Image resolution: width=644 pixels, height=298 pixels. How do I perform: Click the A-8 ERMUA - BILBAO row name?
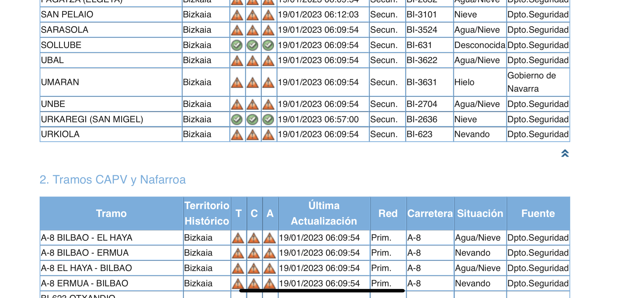pyautogui.click(x=85, y=283)
